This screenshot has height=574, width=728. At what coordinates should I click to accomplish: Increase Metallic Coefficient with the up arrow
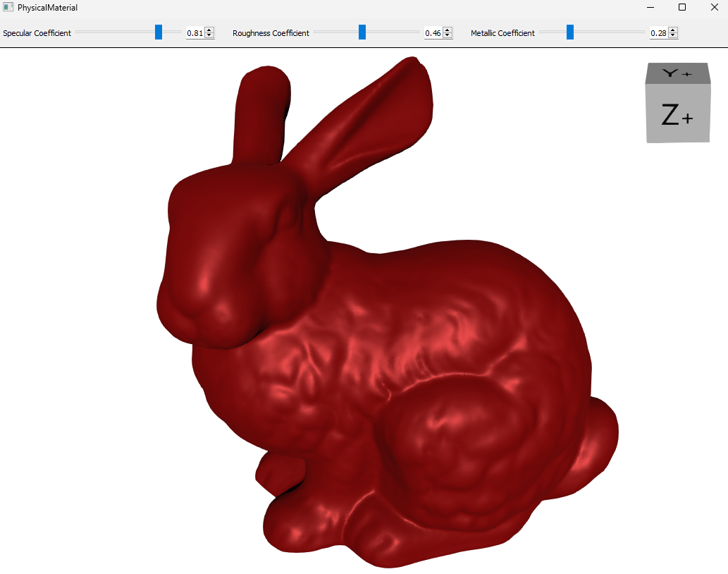click(673, 30)
